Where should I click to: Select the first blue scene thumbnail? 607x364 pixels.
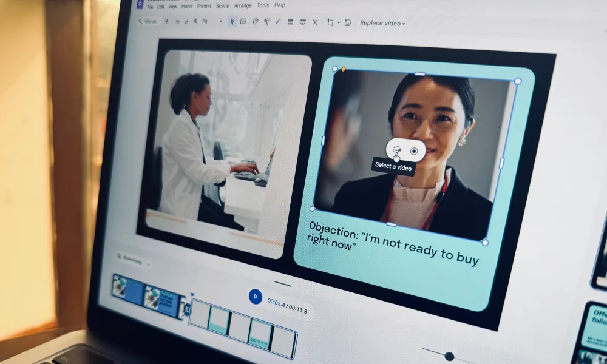tap(127, 290)
